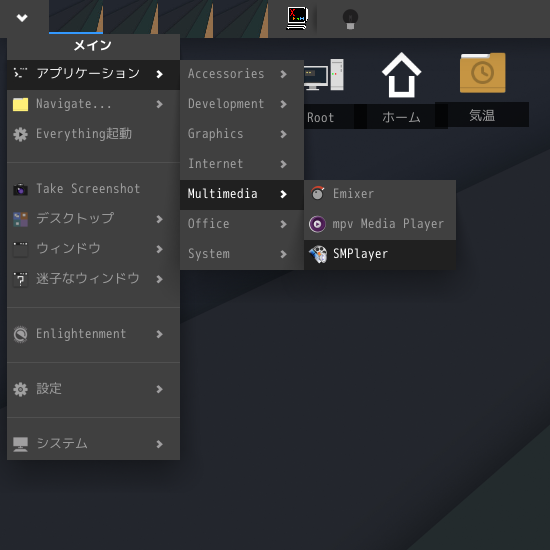Click the light bulb icon in shelf
550x550 pixels.
350,19
